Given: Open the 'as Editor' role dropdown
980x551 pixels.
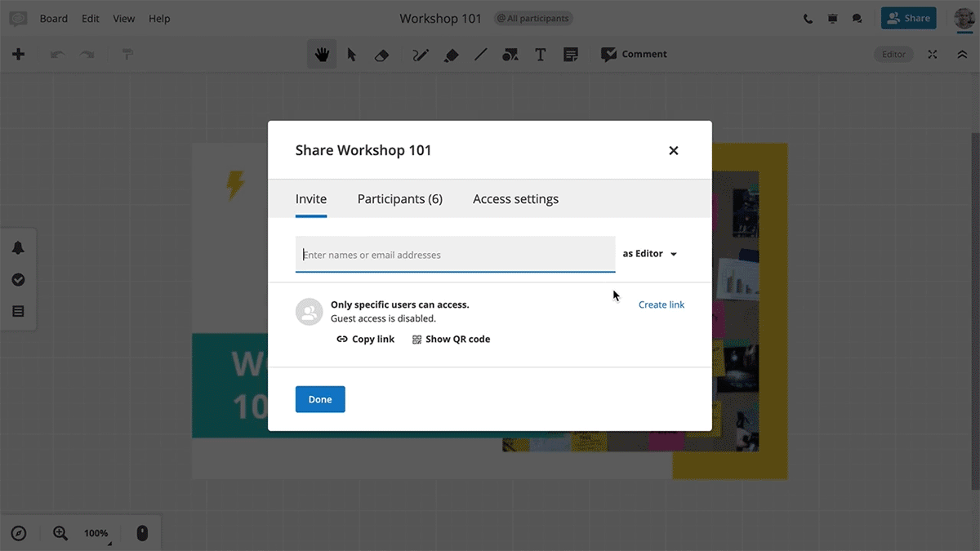Looking at the screenshot, I should [x=650, y=254].
